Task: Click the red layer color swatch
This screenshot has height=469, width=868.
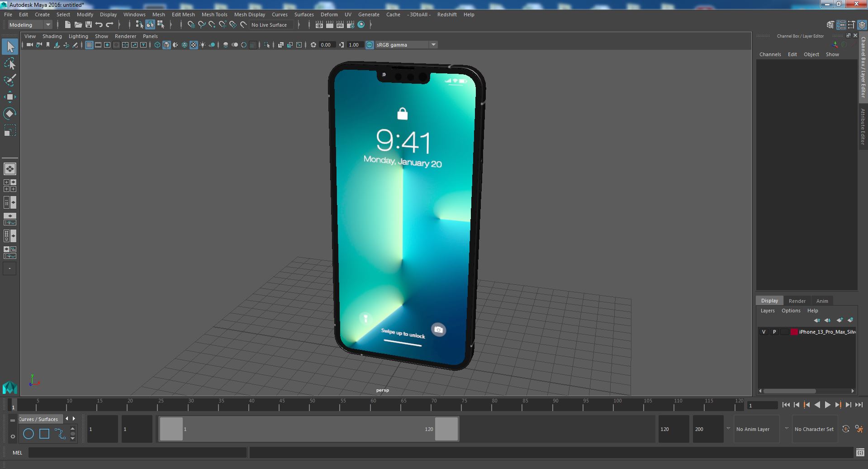Action: click(794, 332)
